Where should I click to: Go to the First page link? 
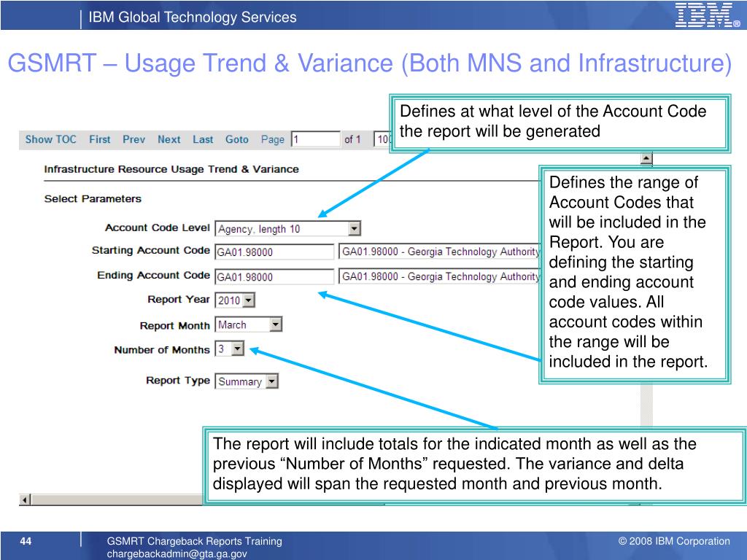pyautogui.click(x=99, y=139)
